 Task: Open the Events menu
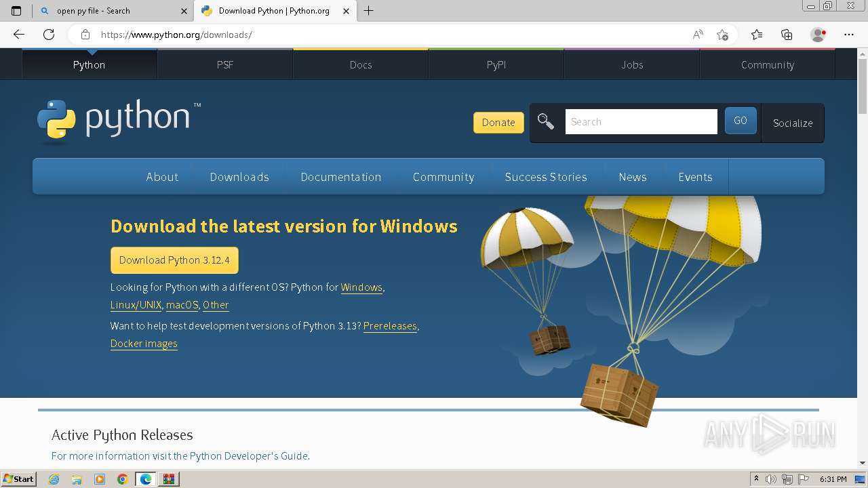pyautogui.click(x=695, y=177)
